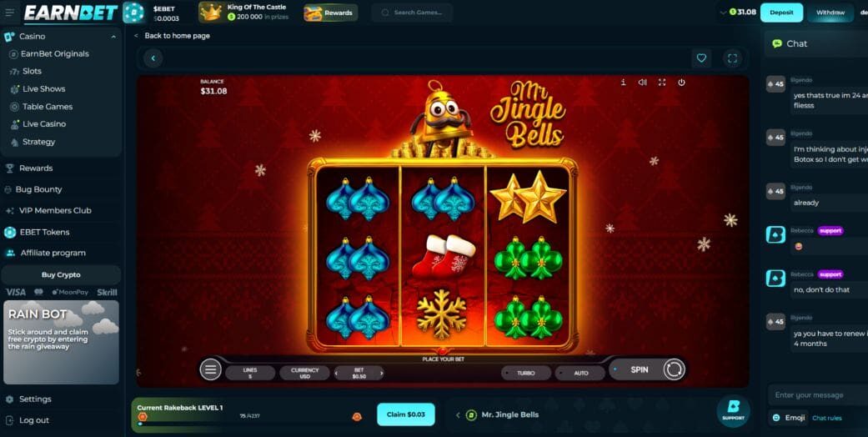Claim the $0.03 rakeback
The image size is (868, 437).
click(x=406, y=414)
